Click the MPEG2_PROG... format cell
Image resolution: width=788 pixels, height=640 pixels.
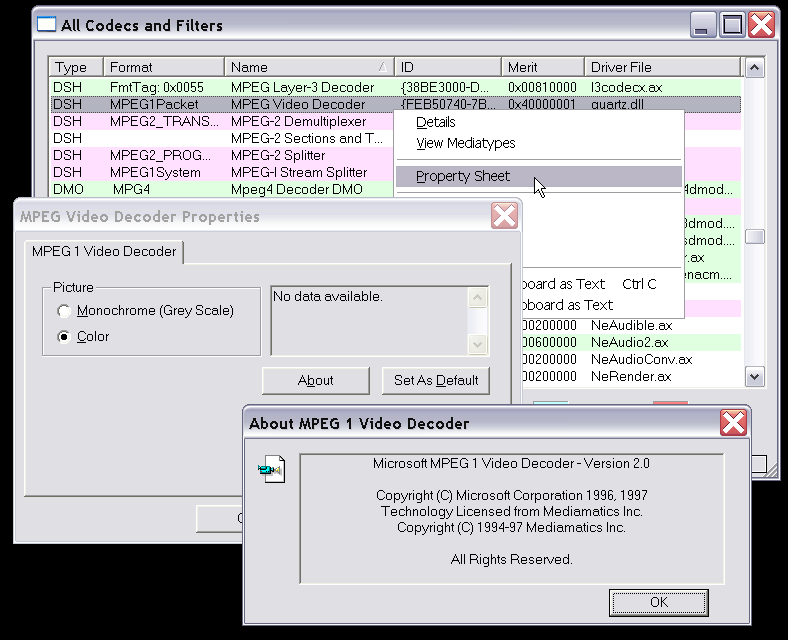pyautogui.click(x=160, y=156)
